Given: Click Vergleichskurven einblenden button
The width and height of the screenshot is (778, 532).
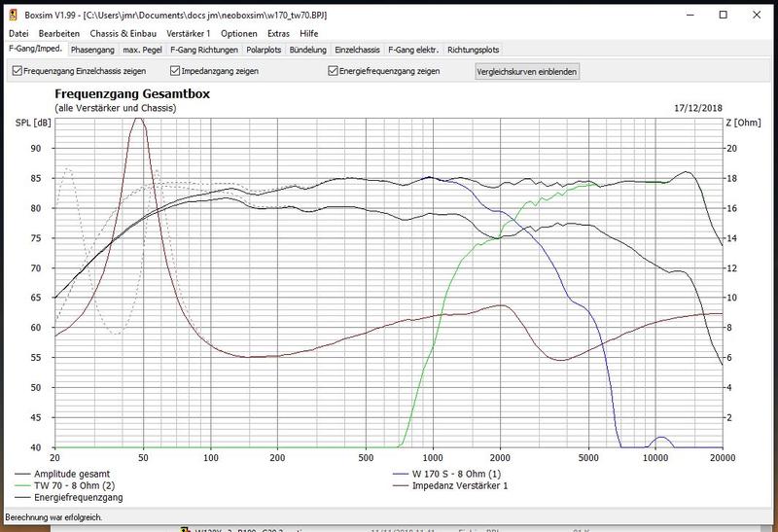Looking at the screenshot, I should point(526,71).
